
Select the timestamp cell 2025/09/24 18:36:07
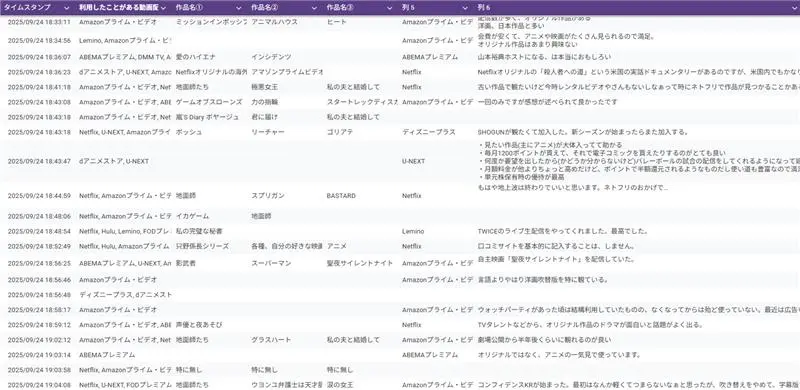39,57
